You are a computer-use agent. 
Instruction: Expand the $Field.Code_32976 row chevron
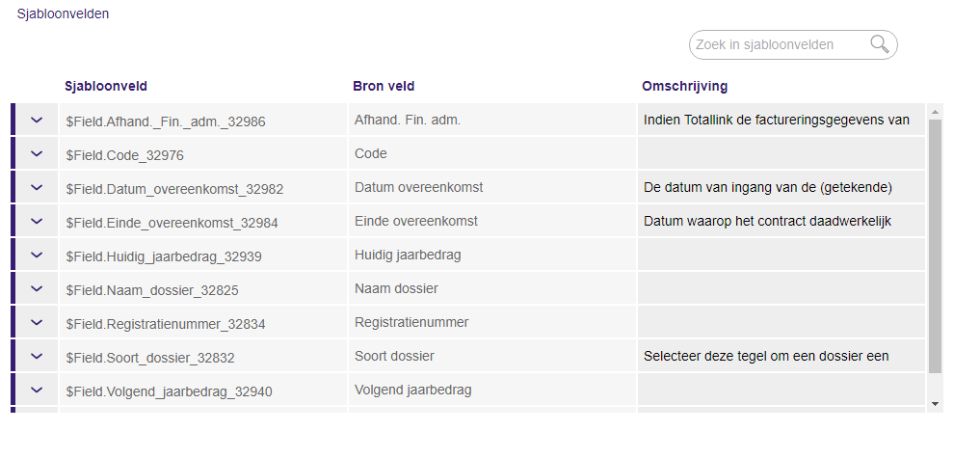(37, 153)
